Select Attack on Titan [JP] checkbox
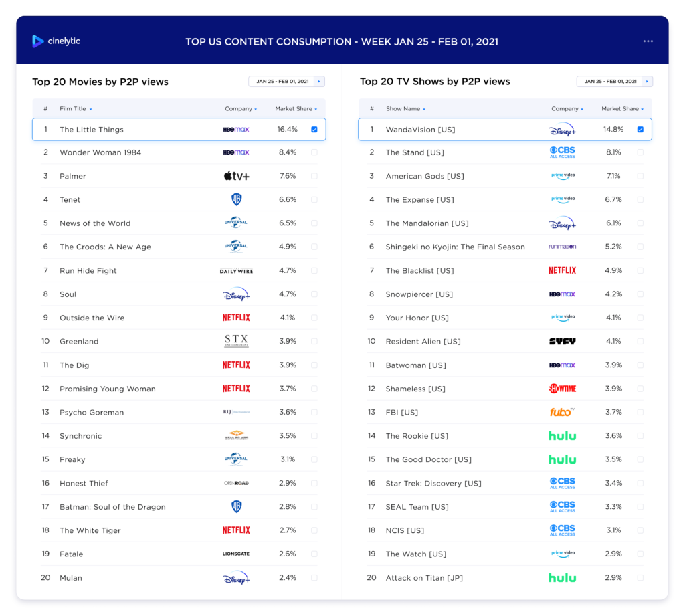Viewport: 685px width, 616px height. 640,578
